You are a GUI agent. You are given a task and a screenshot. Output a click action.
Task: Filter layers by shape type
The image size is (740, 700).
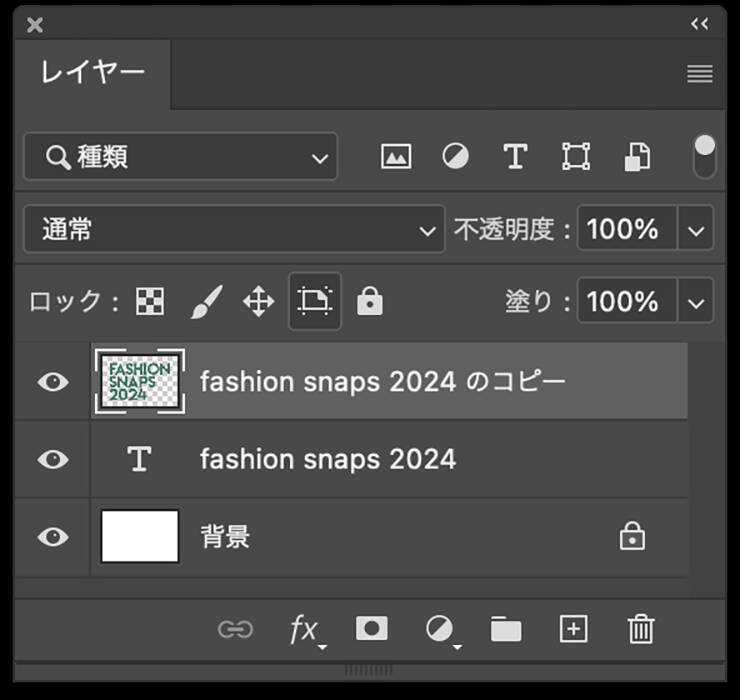(575, 157)
